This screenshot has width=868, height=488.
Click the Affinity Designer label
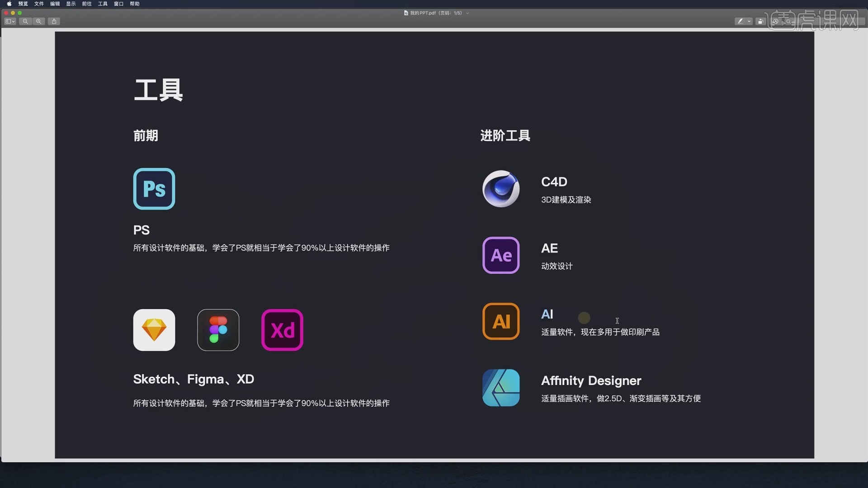point(591,380)
